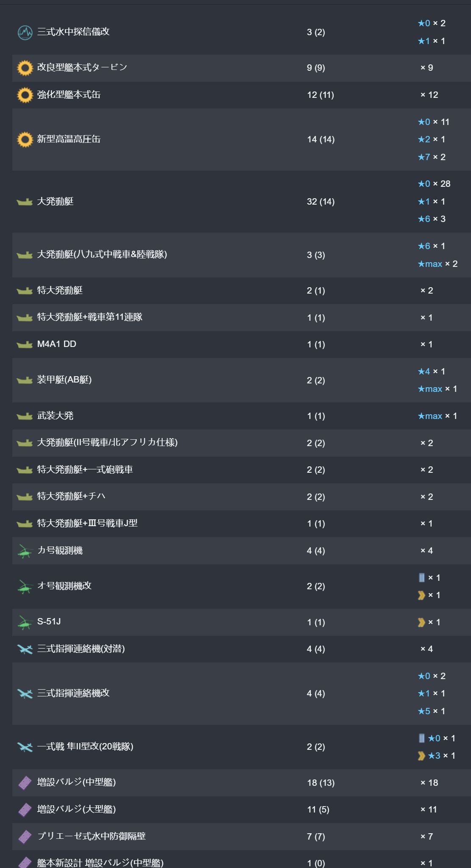Viewport: 471px width, 868px height.
Task: Click the fighter icon beside 一式戦 隼II型改(20戦隊)
Action: coord(25,746)
